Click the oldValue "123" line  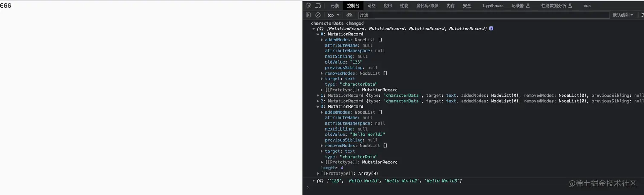(x=344, y=62)
